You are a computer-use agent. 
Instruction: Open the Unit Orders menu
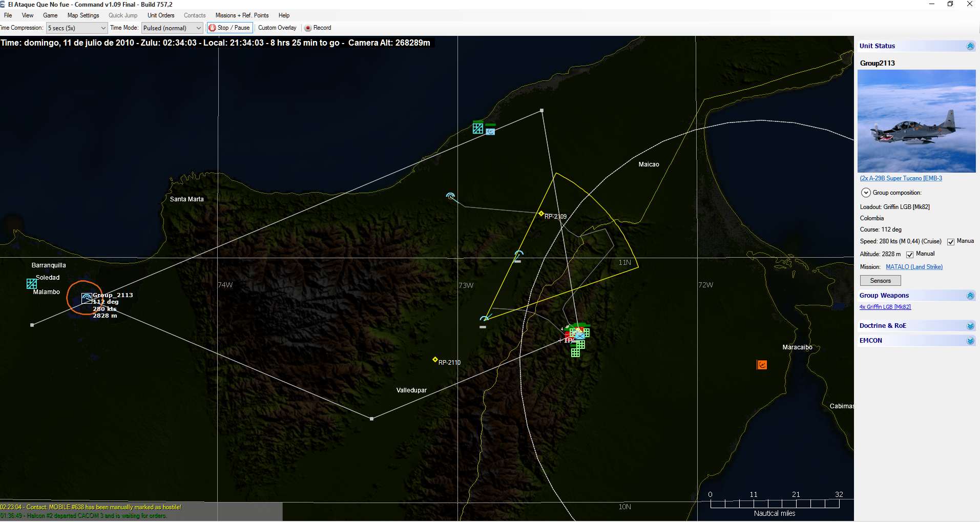161,15
